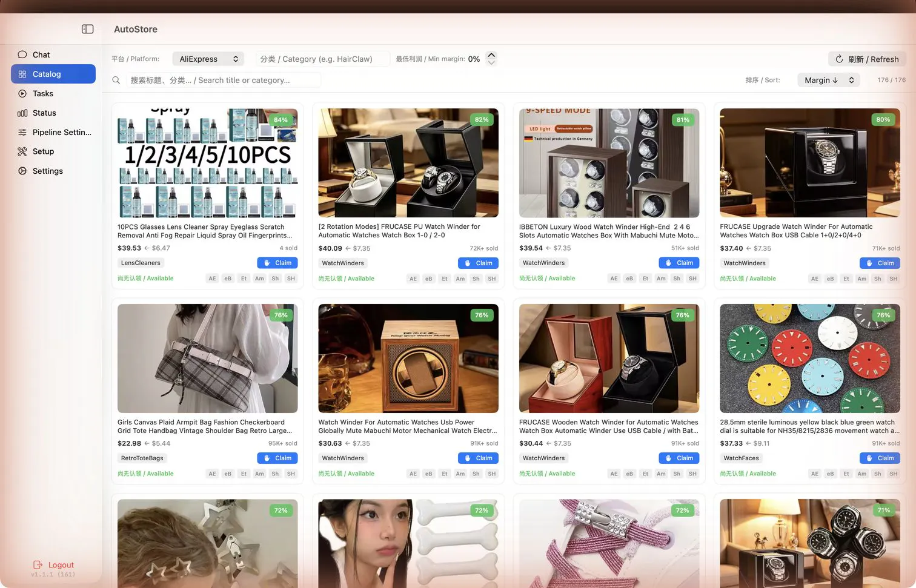
Task: Click the 82% margin badge
Action: point(482,120)
